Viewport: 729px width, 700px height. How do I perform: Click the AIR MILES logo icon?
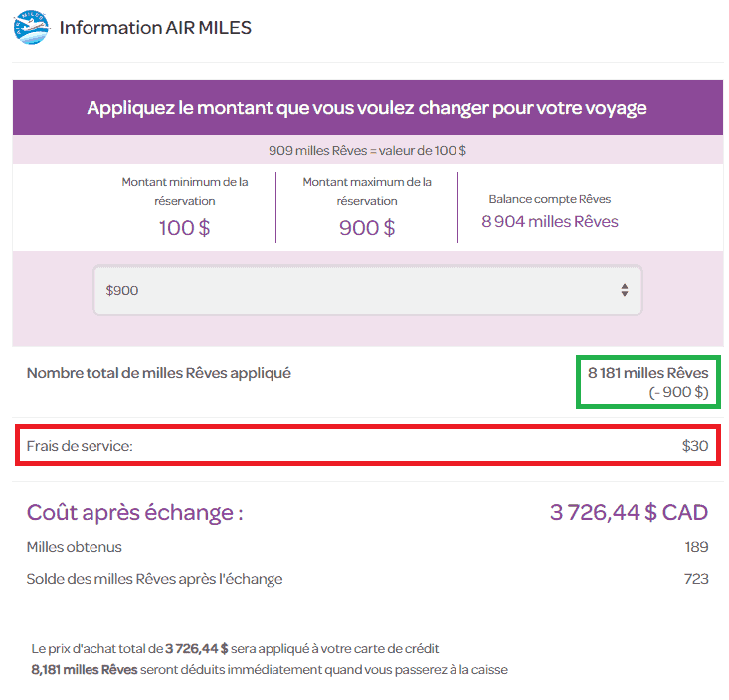pyautogui.click(x=31, y=27)
